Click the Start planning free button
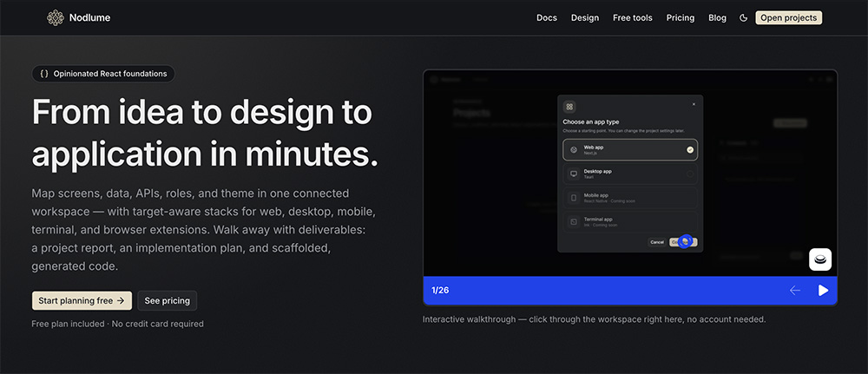This screenshot has height=374, width=868. pos(82,301)
